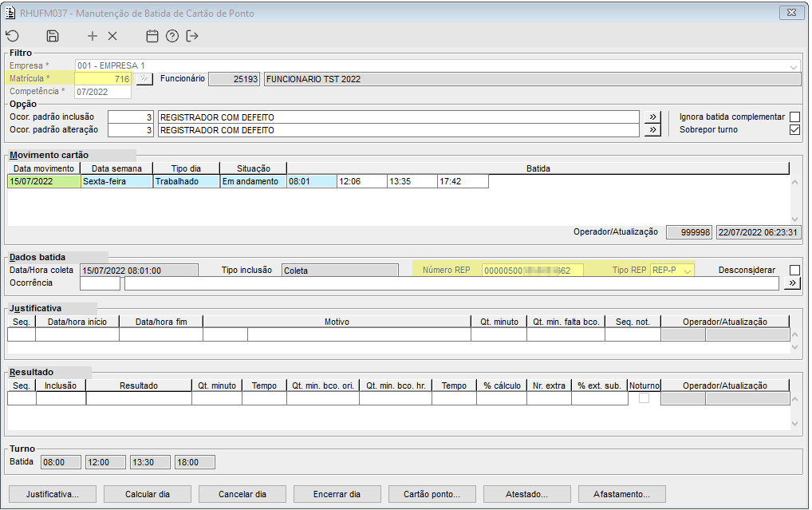Select the 12:06 batida cell
Viewport: 812px width, 510px height.
click(x=361, y=181)
